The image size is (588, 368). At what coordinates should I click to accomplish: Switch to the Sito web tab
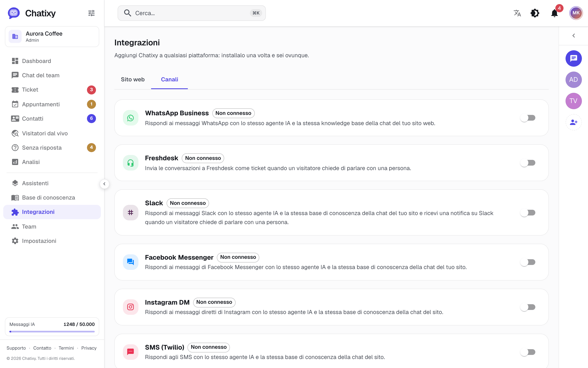(x=133, y=80)
